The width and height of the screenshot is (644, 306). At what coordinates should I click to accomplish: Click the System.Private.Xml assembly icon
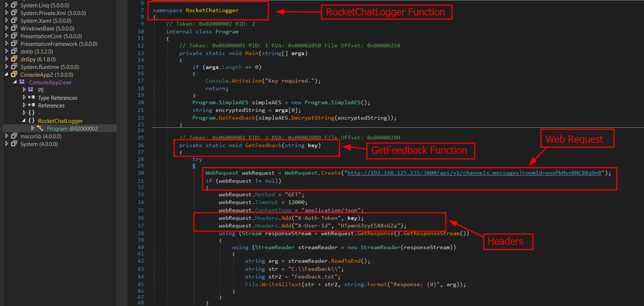[14, 12]
